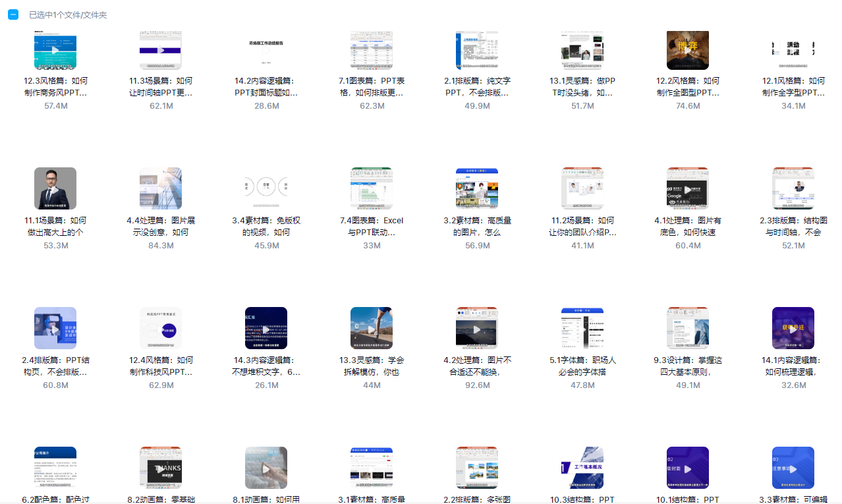Viewport: 842px width, 504px height.
Task: Open the 6.2配色篇 document thumbnail
Action: [x=55, y=468]
